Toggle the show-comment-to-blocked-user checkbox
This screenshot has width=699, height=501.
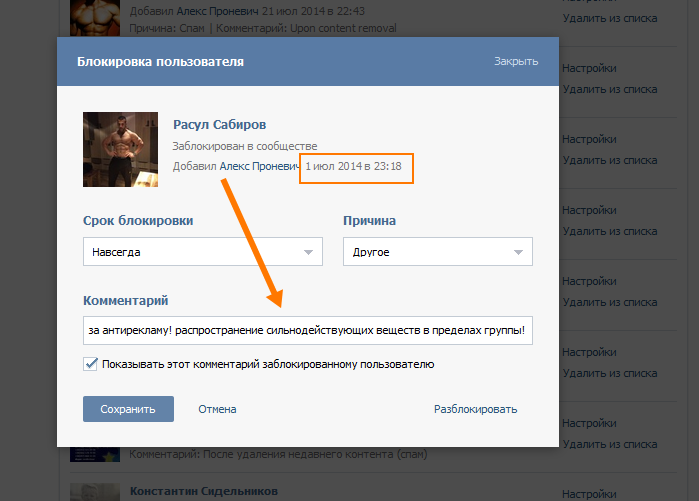pos(91,364)
